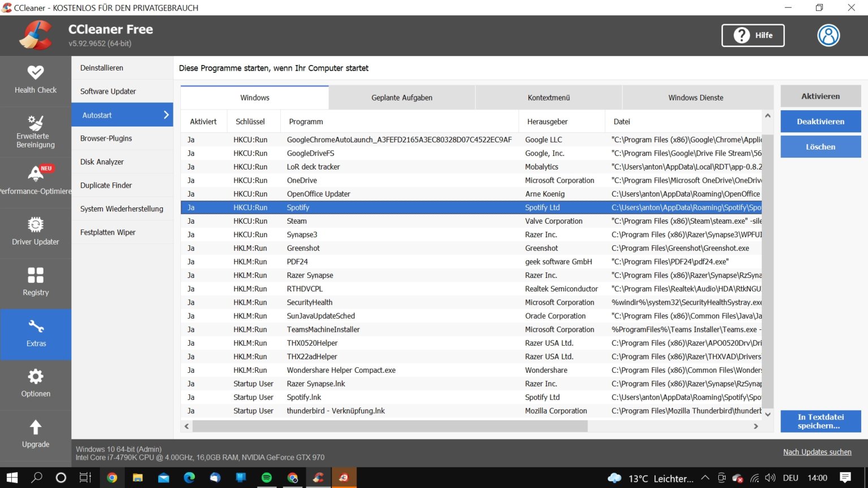Click the Nach Updates suchen link

817,452
